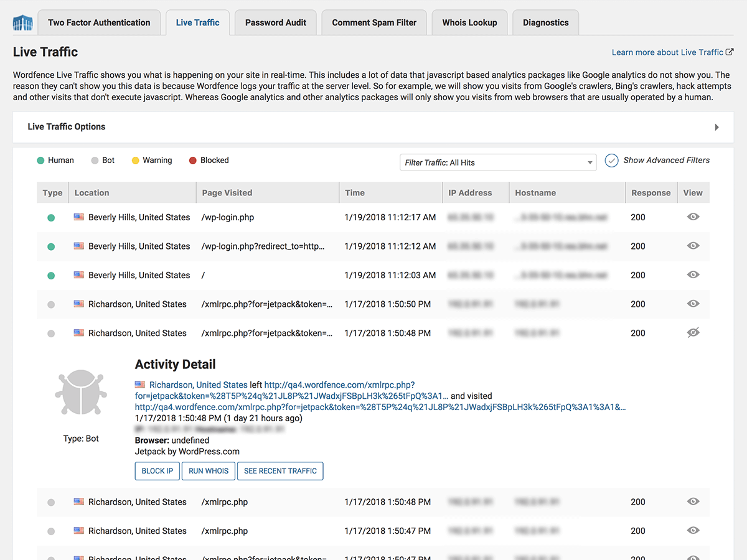Screen dimensions: 747x560
Task: Hide details using the crossed-out eye icon
Action: pos(693,333)
